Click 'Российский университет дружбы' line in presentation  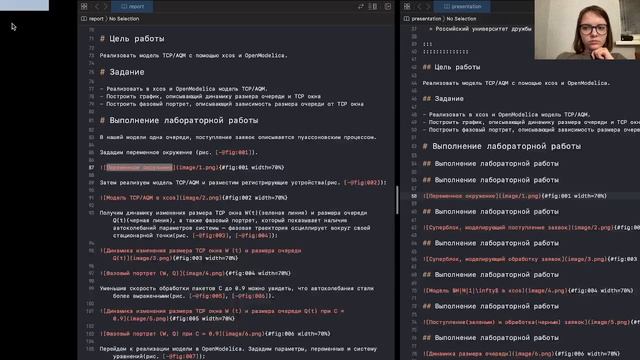[480, 29]
